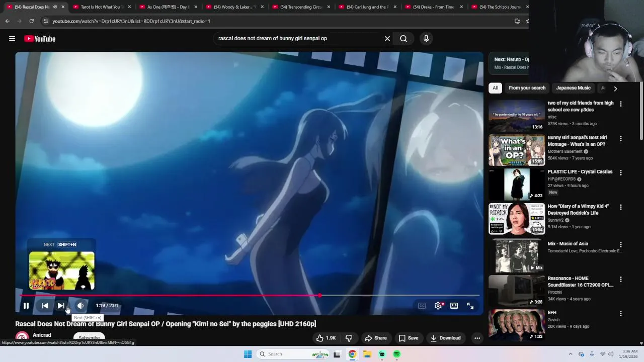Pause the video playback
The image size is (644, 362).
point(26,306)
